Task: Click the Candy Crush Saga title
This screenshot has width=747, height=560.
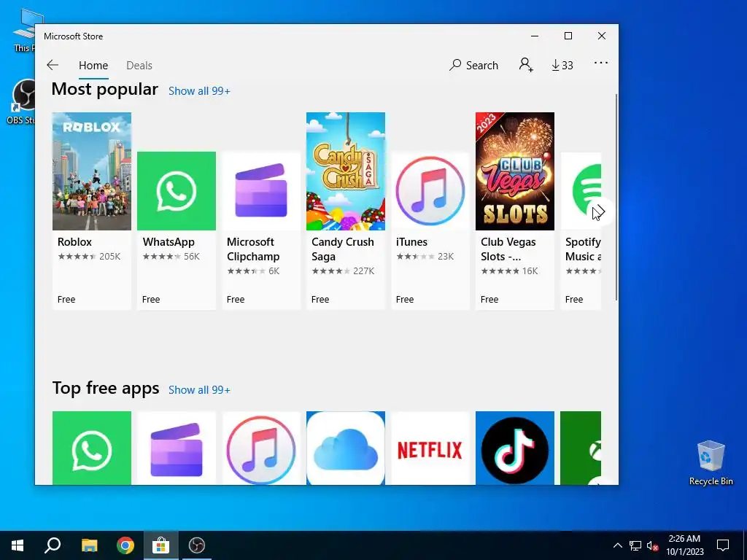Action: click(x=343, y=249)
